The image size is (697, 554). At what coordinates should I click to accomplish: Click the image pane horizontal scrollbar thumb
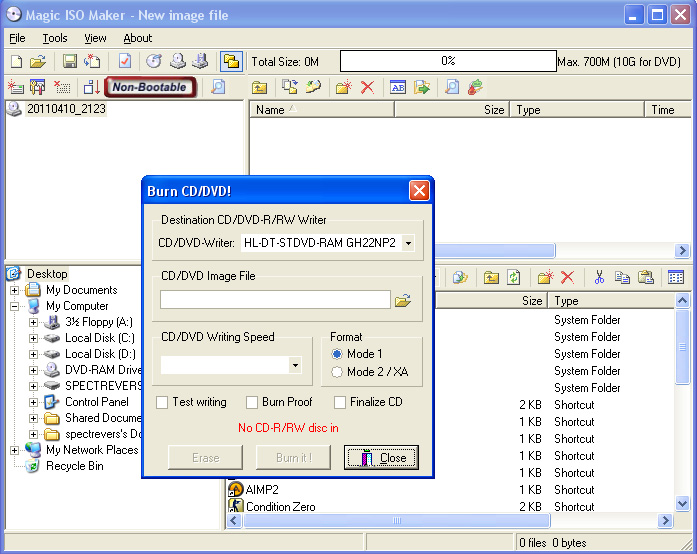pos(495,250)
